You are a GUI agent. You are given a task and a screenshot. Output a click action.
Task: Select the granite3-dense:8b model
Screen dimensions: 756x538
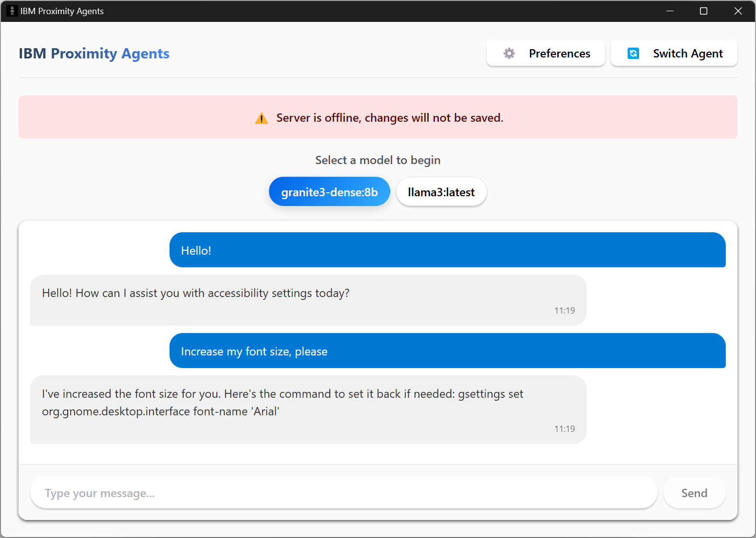click(329, 191)
